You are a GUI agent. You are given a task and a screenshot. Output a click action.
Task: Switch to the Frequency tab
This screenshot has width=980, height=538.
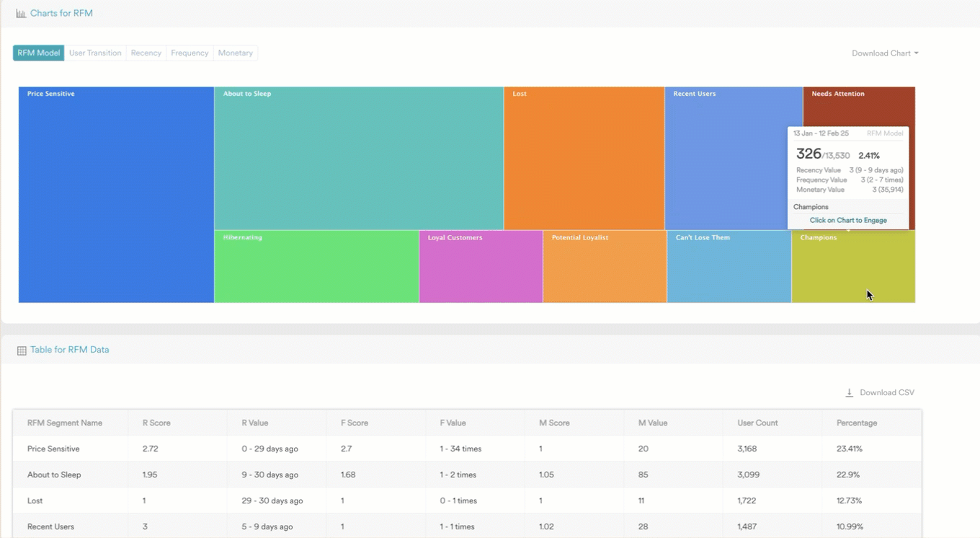[x=190, y=53]
